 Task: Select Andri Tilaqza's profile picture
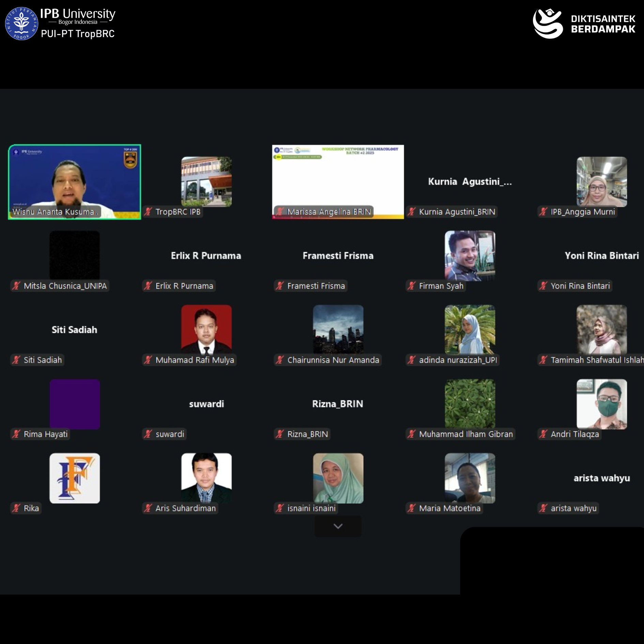click(x=601, y=404)
